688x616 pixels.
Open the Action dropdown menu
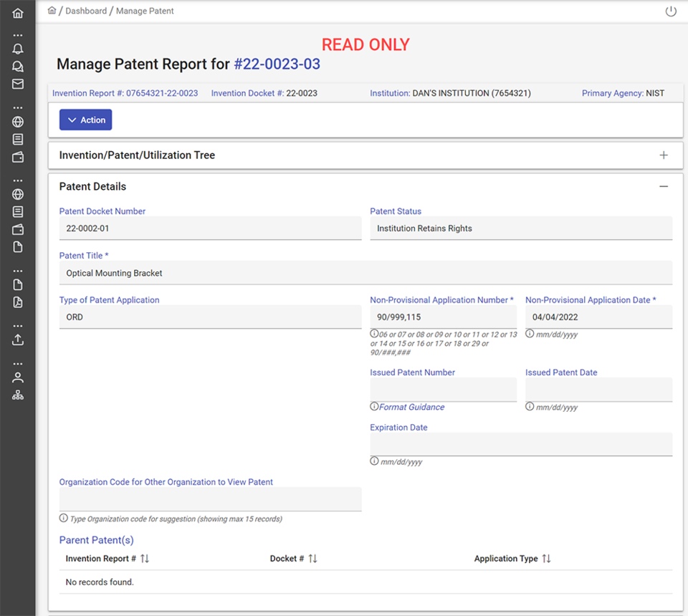click(x=85, y=120)
